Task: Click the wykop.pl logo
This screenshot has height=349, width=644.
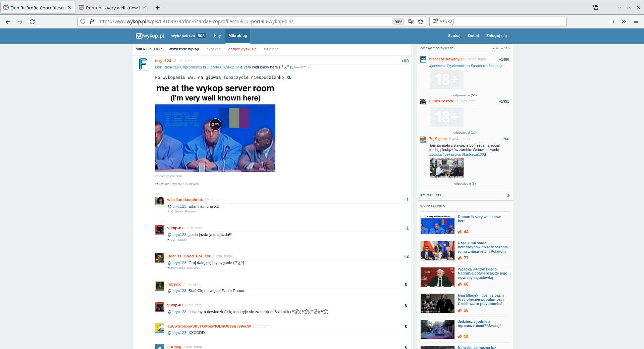Action: 150,36
